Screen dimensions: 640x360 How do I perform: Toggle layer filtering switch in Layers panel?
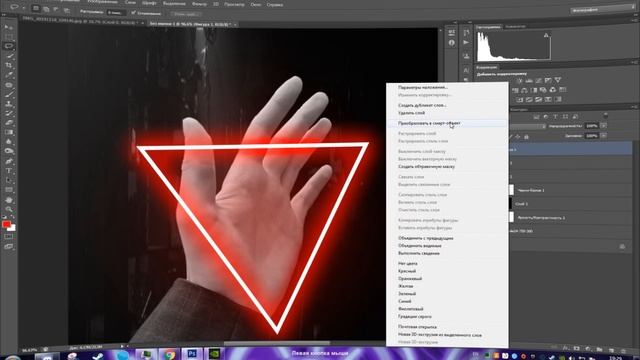coord(605,116)
